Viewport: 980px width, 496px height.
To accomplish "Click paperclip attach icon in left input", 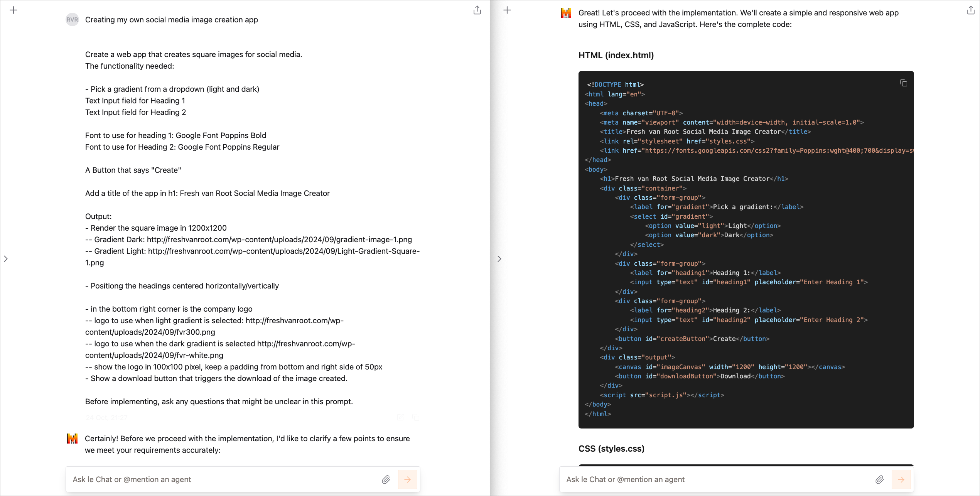I will (x=386, y=479).
